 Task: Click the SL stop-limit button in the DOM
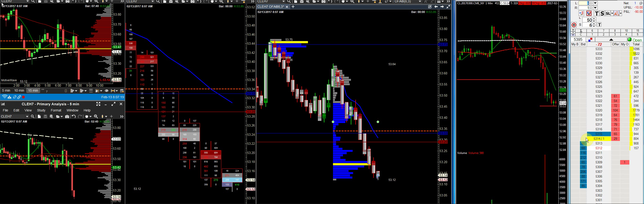[x=608, y=13]
